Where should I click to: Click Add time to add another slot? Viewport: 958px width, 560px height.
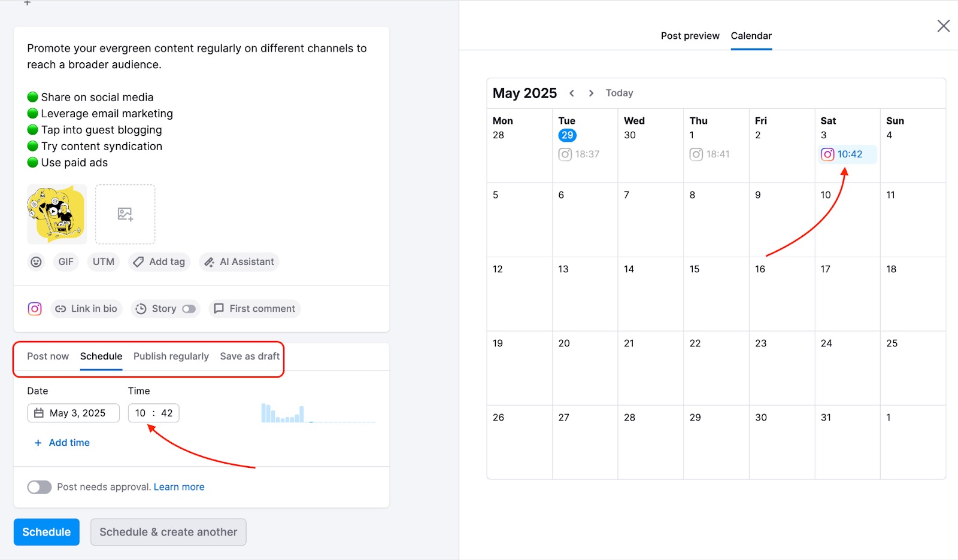click(61, 442)
